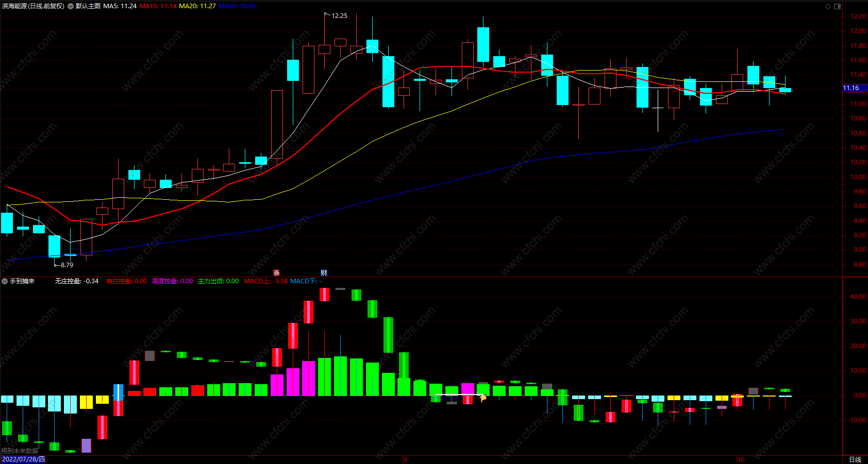
Task: Click the blue 财 event marker
Action: (324, 272)
